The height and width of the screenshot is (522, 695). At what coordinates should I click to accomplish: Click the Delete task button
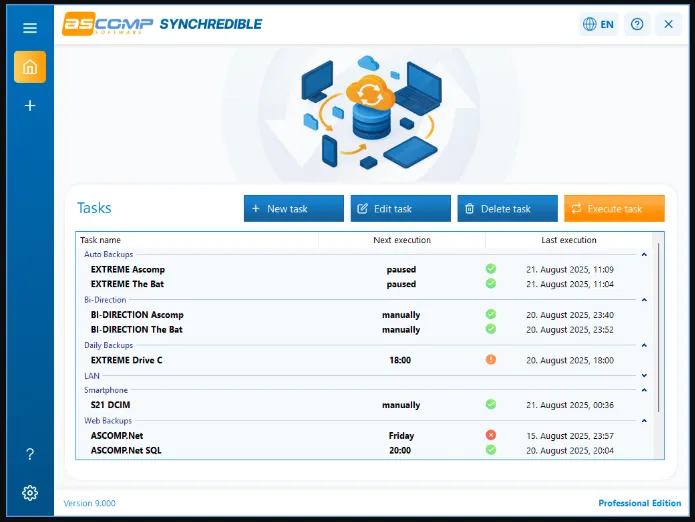508,208
